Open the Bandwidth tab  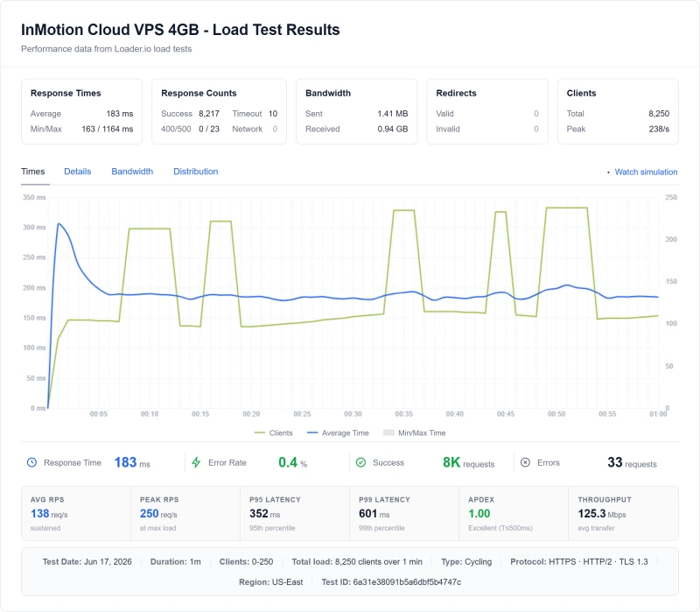point(132,172)
